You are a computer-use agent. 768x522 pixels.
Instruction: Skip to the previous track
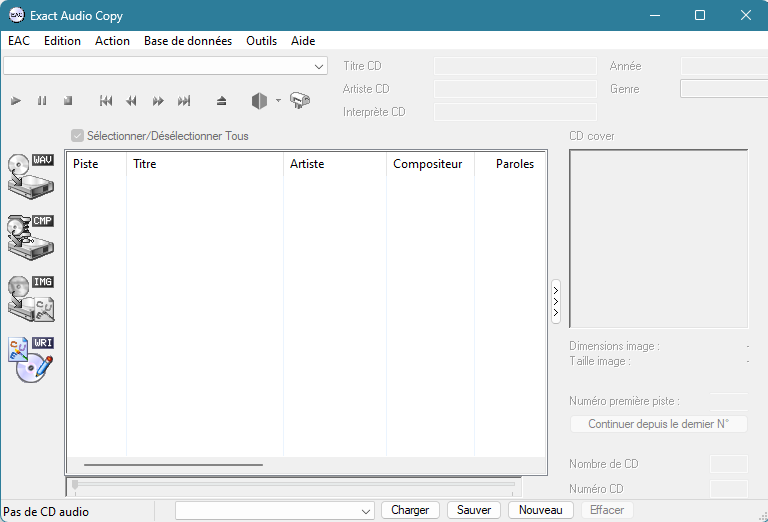pos(106,101)
